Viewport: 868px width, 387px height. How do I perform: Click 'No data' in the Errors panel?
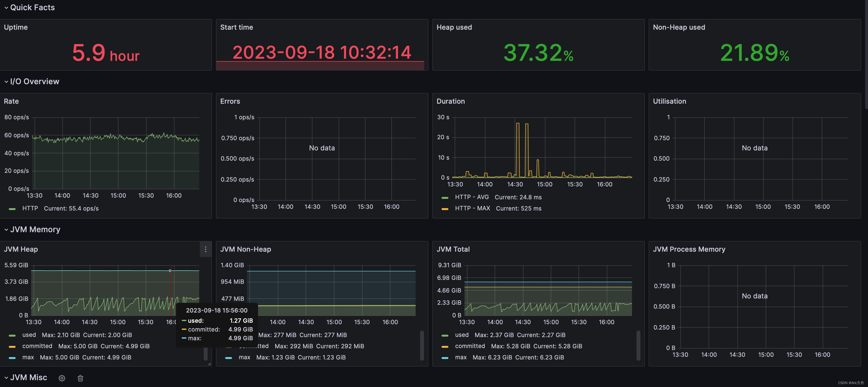click(322, 148)
